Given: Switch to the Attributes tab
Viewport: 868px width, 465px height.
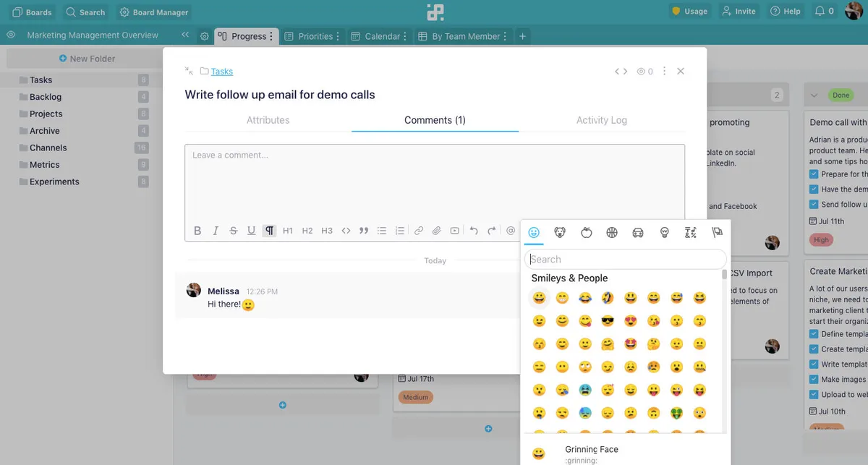Looking at the screenshot, I should click(268, 120).
